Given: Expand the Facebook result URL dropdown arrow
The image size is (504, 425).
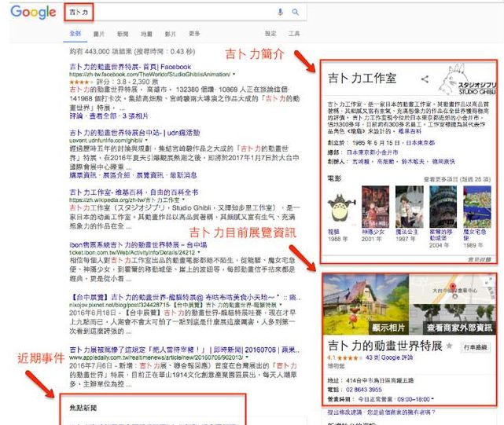Looking at the screenshot, I should point(234,74).
